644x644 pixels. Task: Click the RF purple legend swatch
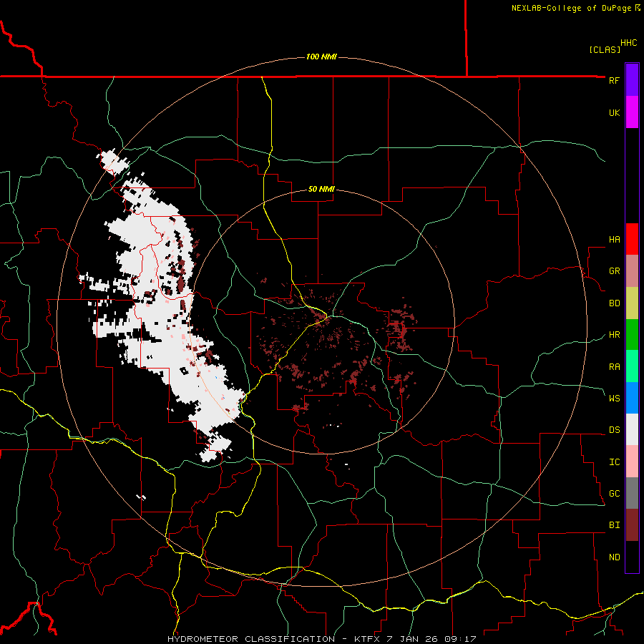pyautogui.click(x=632, y=80)
